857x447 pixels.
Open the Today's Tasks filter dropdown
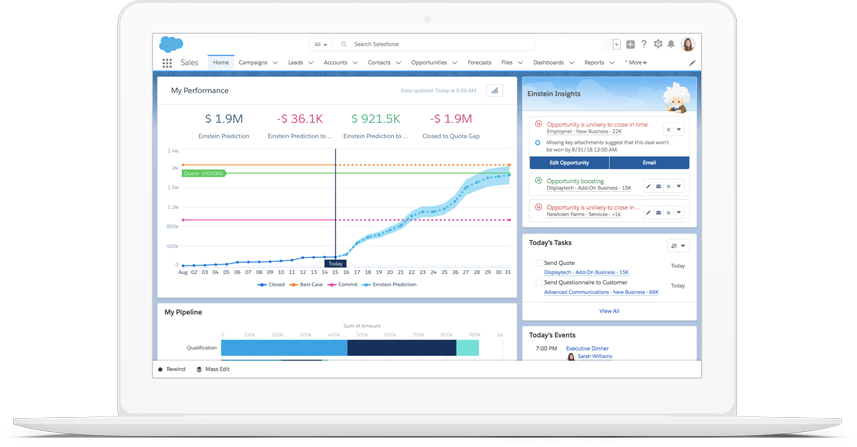pos(678,246)
